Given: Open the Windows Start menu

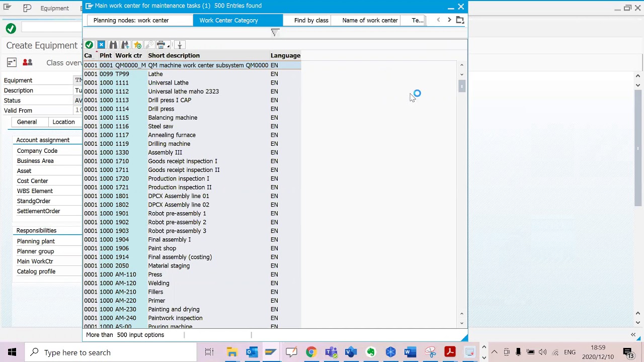Looking at the screenshot, I should point(12,352).
